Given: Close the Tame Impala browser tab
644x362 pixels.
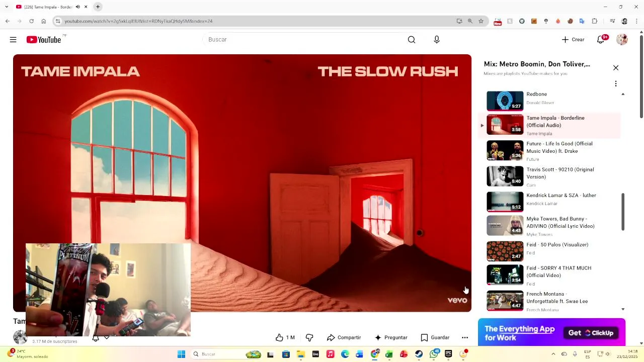Looking at the screenshot, I should tap(86, 7).
